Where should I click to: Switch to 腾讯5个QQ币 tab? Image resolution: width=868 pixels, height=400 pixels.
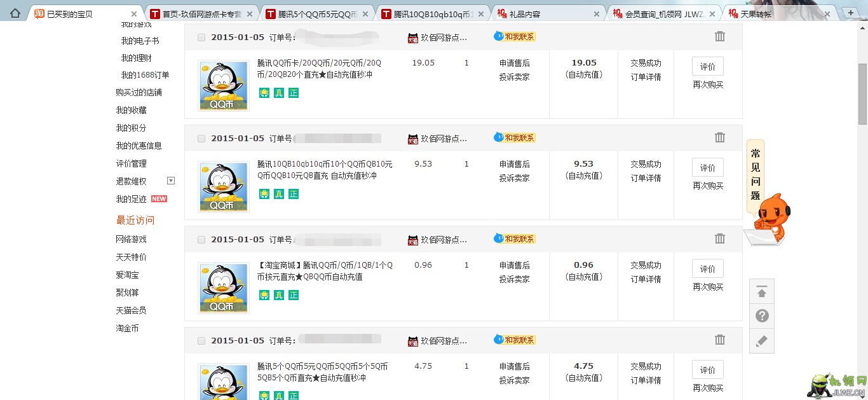click(318, 14)
